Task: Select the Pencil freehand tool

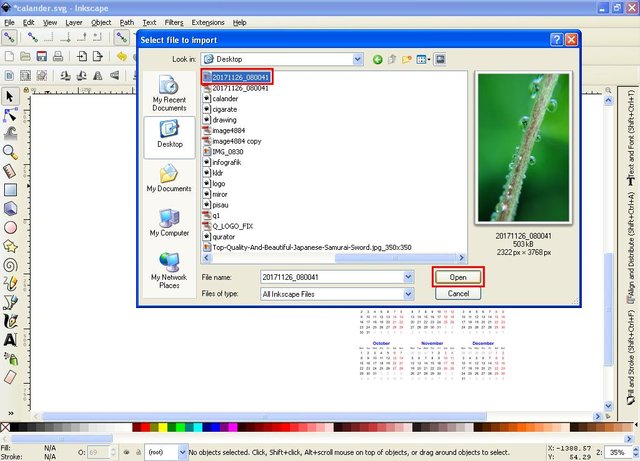Action: (10, 283)
